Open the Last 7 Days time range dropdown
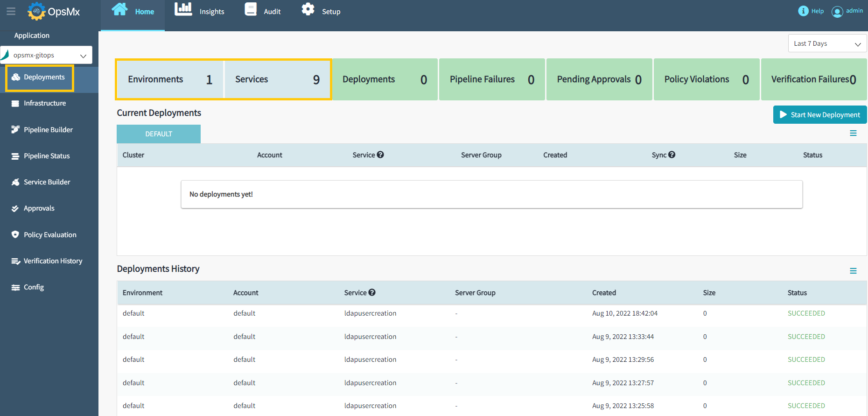The image size is (868, 416). coord(827,43)
